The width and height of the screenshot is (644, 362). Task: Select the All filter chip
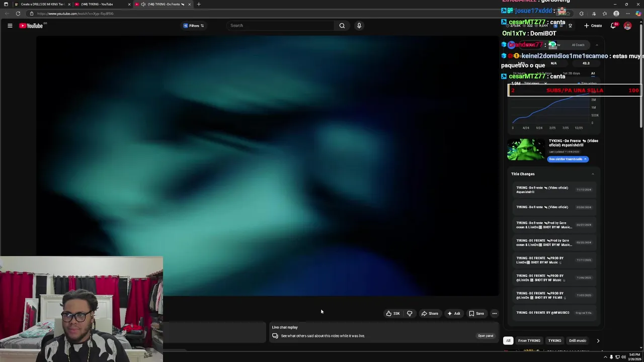point(508,341)
